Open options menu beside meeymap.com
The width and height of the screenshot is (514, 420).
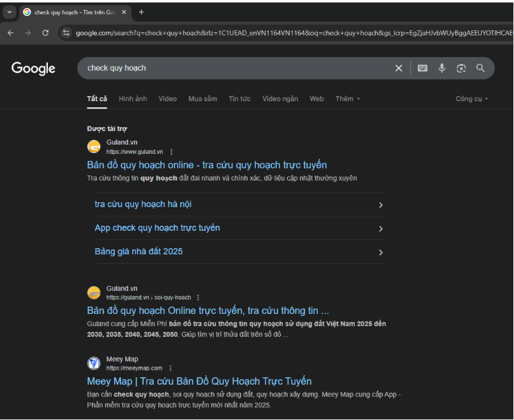(171, 369)
